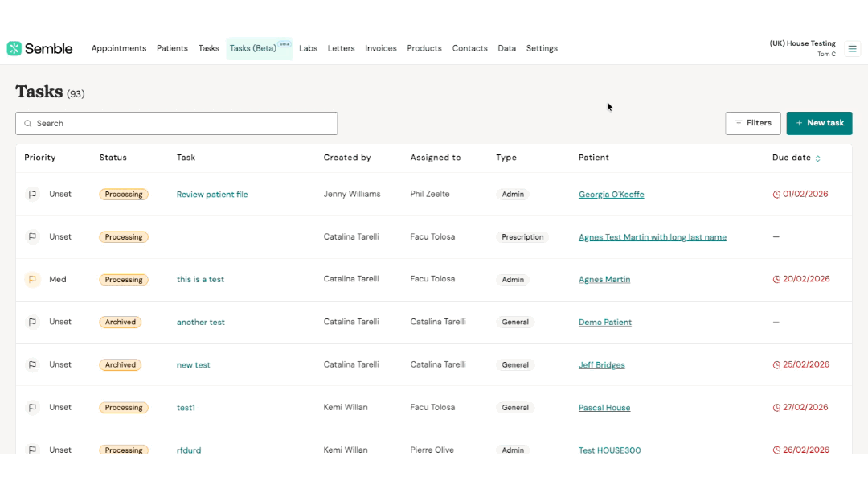The width and height of the screenshot is (868, 489).
Task: Select the orange Med priority flag icon
Action: (x=32, y=279)
